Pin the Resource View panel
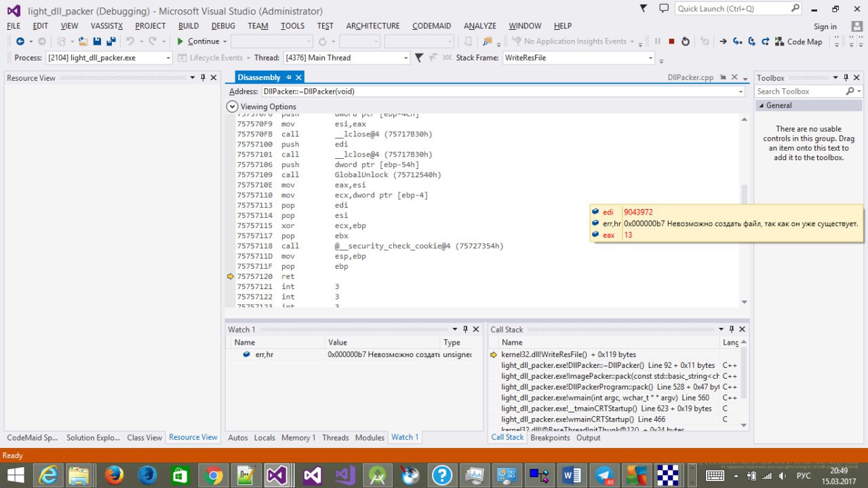Image resolution: width=868 pixels, height=488 pixels. click(x=203, y=78)
